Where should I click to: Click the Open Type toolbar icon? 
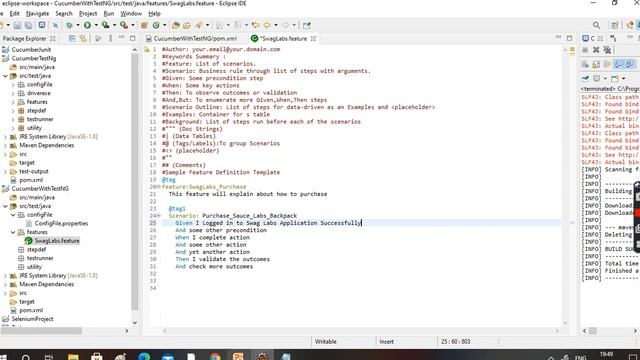(x=176, y=25)
